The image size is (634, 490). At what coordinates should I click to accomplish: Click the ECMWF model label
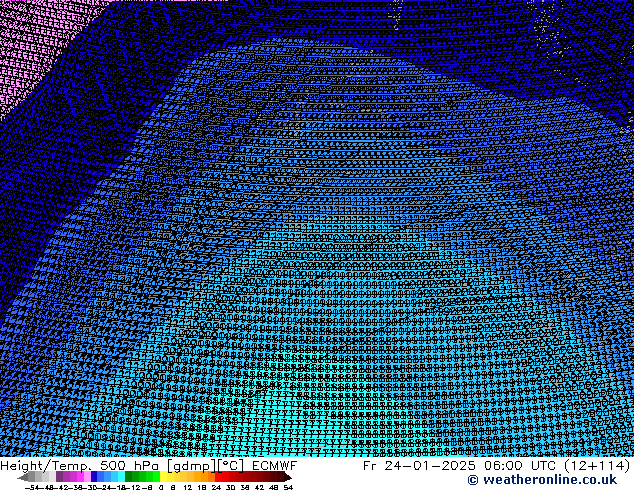click(275, 466)
